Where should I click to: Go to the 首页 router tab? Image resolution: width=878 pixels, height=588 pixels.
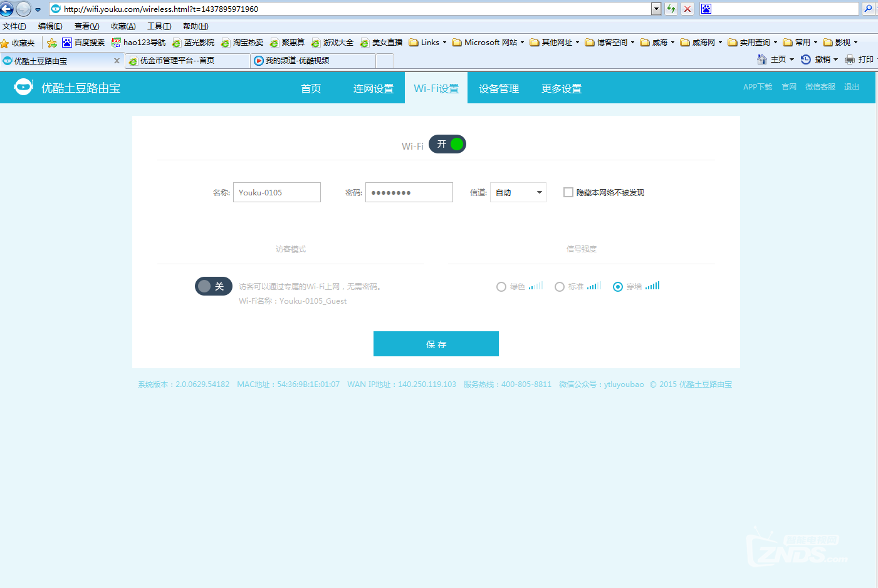click(311, 88)
